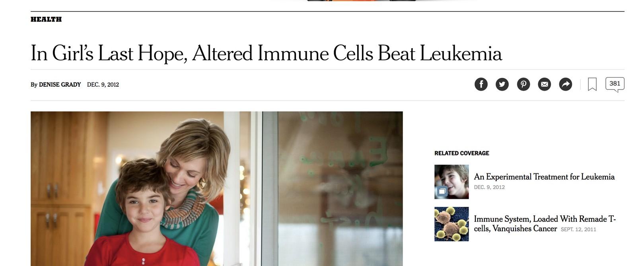Open 'Immune System, Loaded With Remade T-cells' article

(x=545, y=224)
